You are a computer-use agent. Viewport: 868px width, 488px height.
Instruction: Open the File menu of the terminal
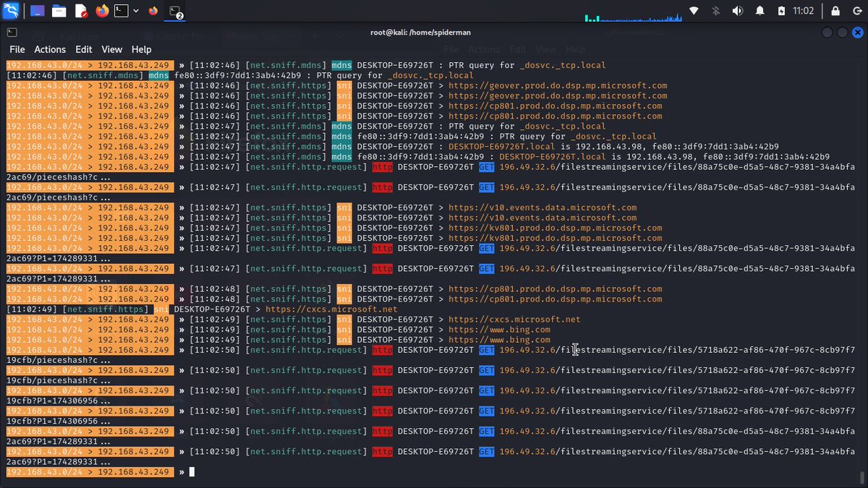17,49
